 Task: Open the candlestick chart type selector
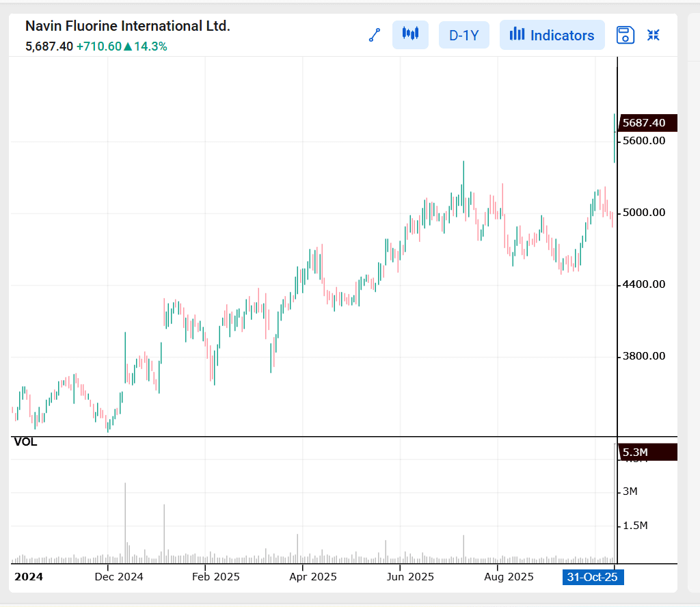410,35
